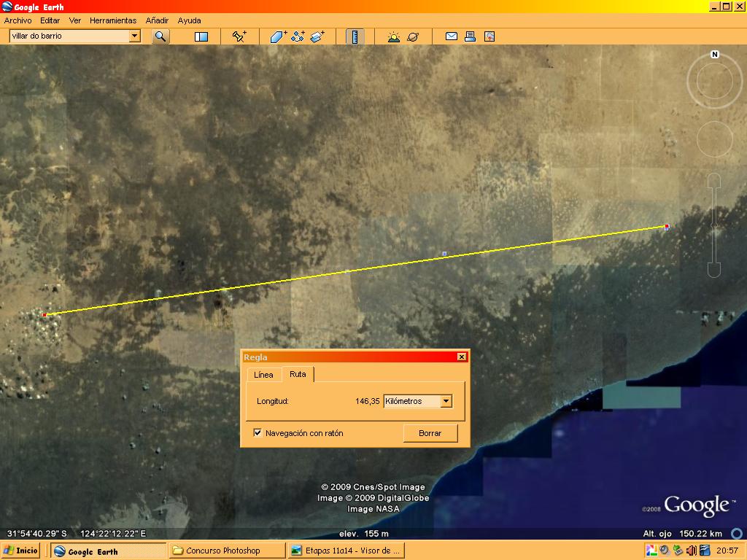Viewport: 747px width, 560px height.
Task: Click the elev. 155 m status text
Action: [364, 533]
